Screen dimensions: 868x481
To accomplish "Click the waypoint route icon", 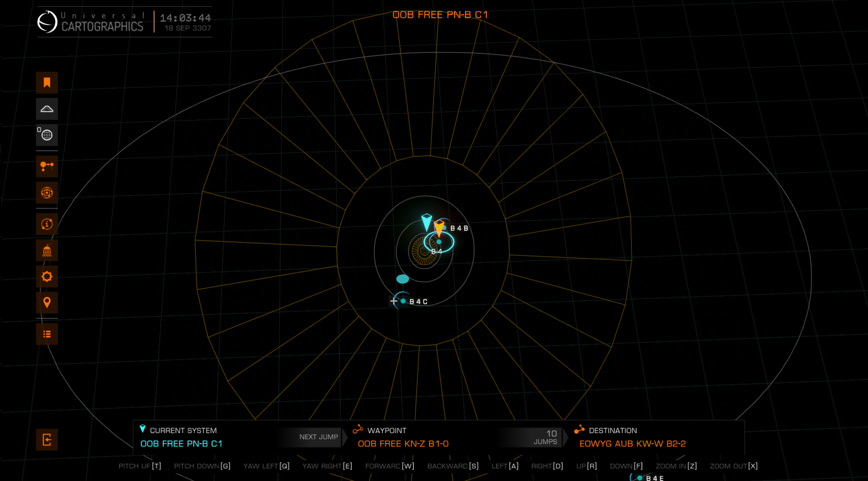I will point(358,429).
